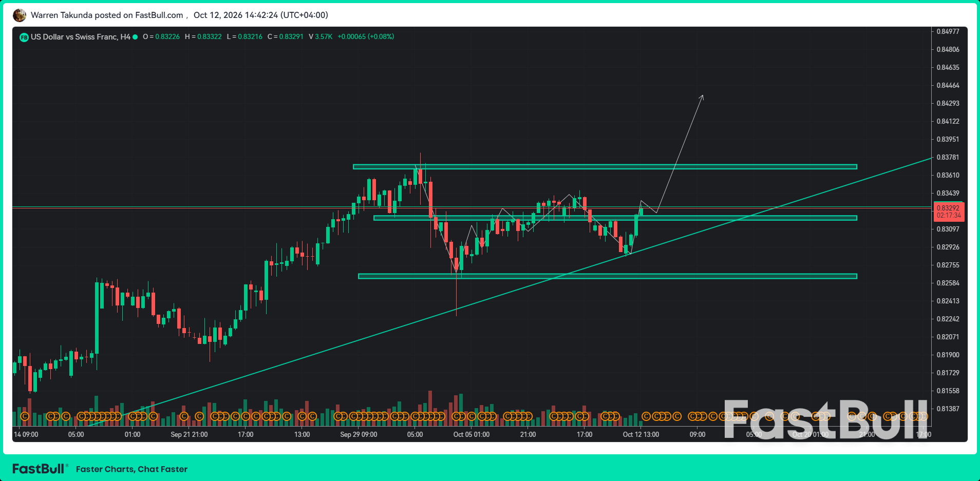Click price axis label 0.82242

coord(948,319)
